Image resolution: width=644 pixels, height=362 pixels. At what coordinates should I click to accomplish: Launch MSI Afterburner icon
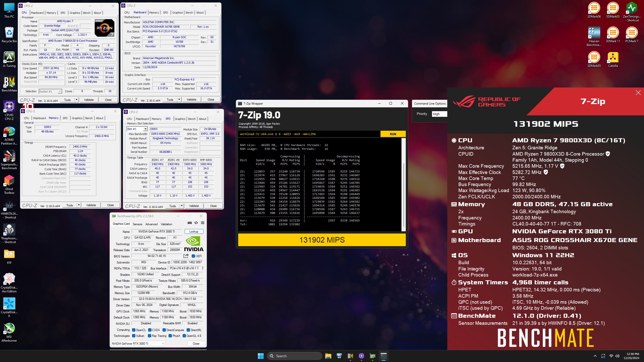(9, 332)
